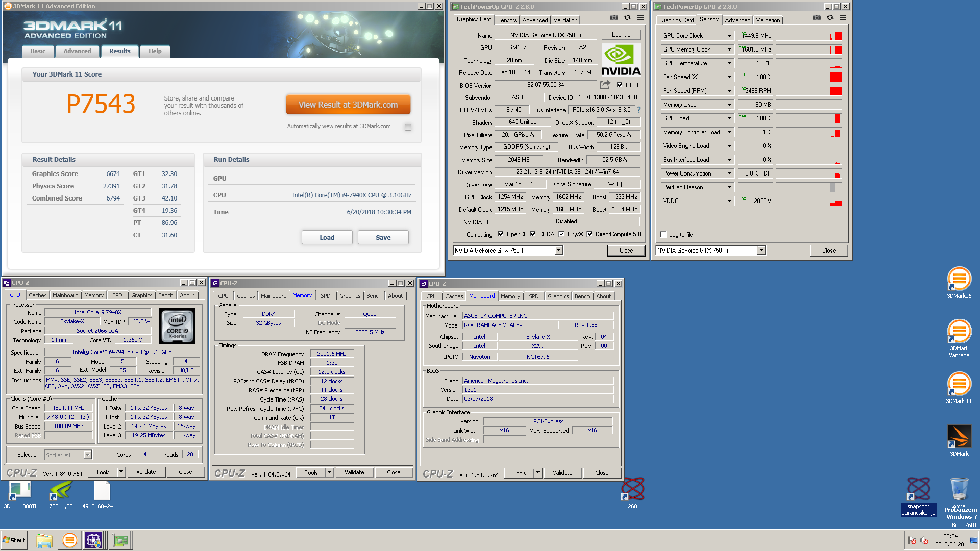This screenshot has width=980, height=551.
Task: Click the CPU-Z taskbar icon
Action: tap(94, 540)
